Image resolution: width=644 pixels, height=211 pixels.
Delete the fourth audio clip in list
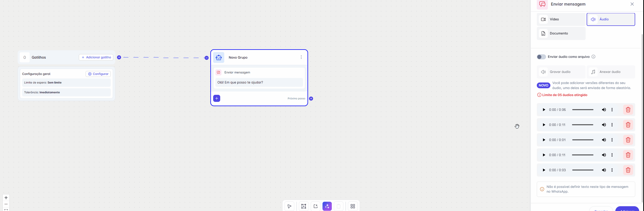tap(628, 155)
